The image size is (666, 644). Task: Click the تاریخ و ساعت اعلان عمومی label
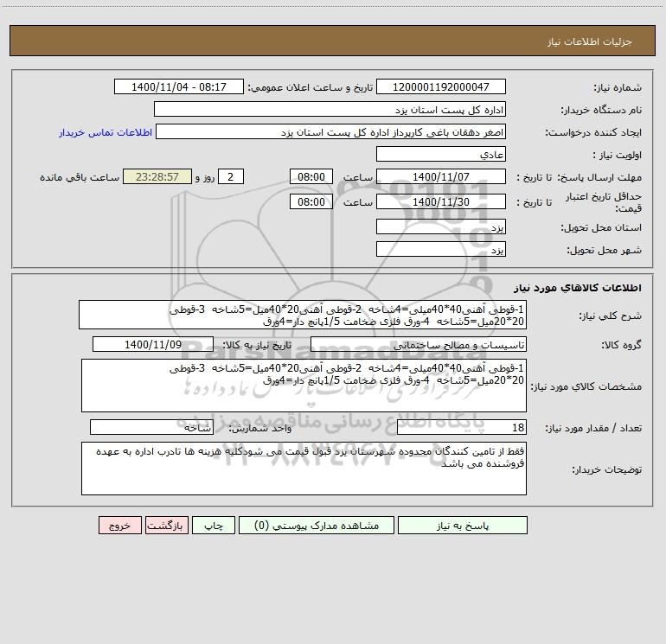click(x=311, y=87)
